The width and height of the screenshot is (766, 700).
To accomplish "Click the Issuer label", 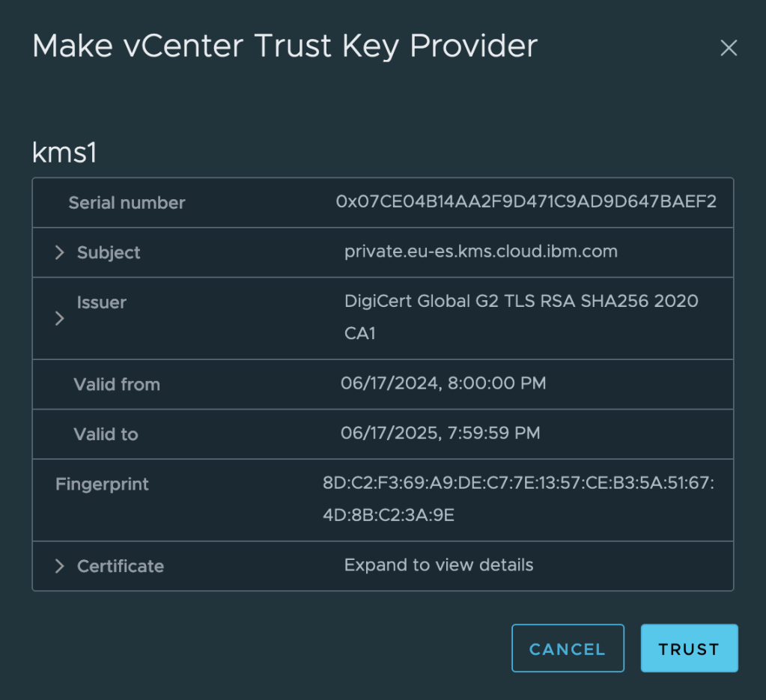I will click(101, 303).
